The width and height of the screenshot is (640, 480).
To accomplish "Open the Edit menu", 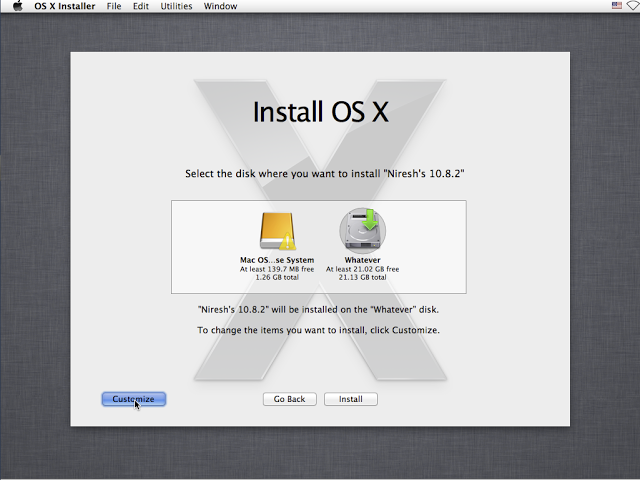I will point(141,6).
